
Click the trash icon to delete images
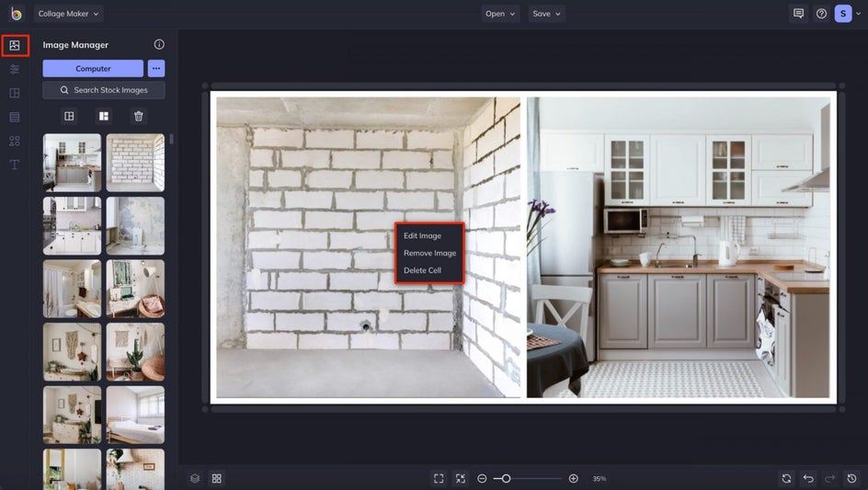[x=139, y=116]
